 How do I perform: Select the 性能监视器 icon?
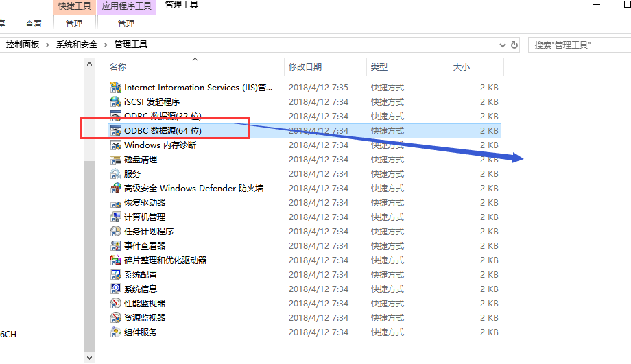pyautogui.click(x=115, y=303)
